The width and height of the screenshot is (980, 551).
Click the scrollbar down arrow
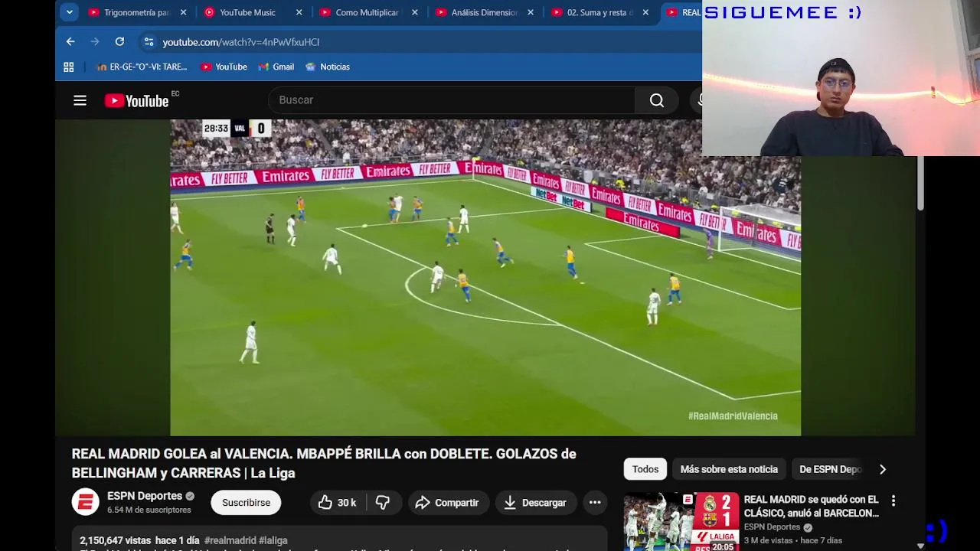click(x=920, y=546)
